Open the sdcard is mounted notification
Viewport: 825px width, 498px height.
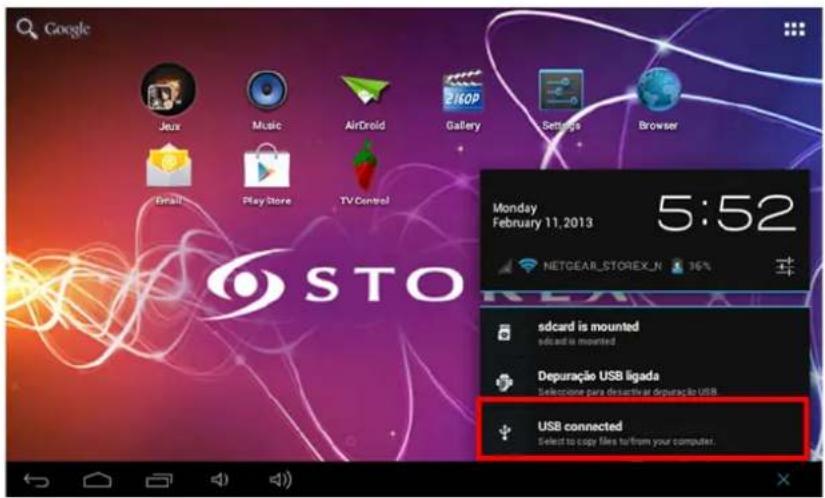(x=645, y=333)
